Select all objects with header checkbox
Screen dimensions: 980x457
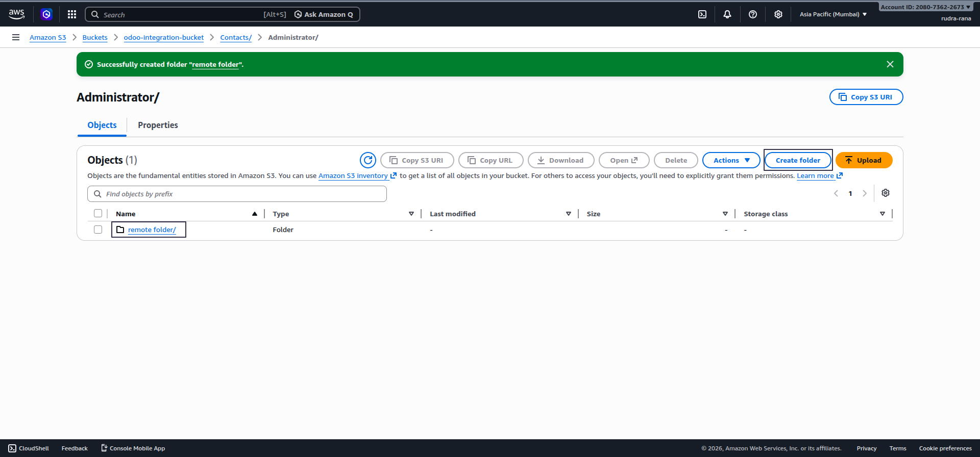point(98,213)
